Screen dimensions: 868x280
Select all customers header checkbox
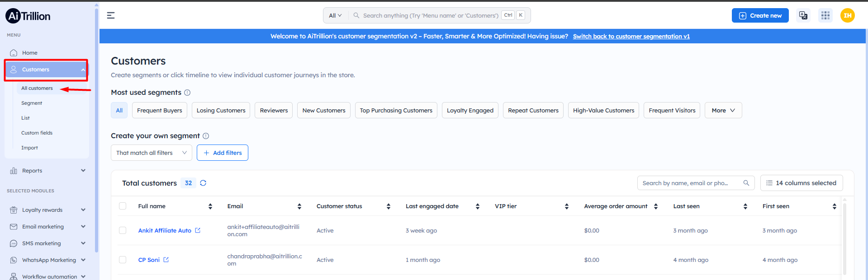point(123,206)
